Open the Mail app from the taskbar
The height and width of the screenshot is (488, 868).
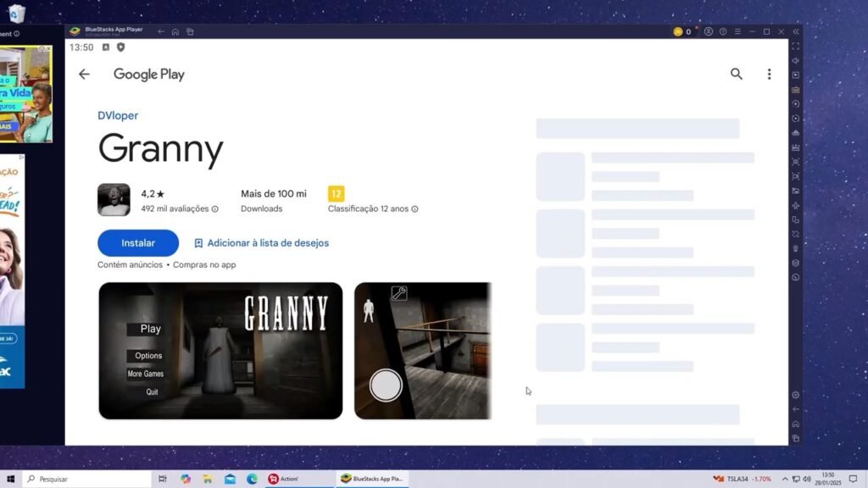(230, 479)
